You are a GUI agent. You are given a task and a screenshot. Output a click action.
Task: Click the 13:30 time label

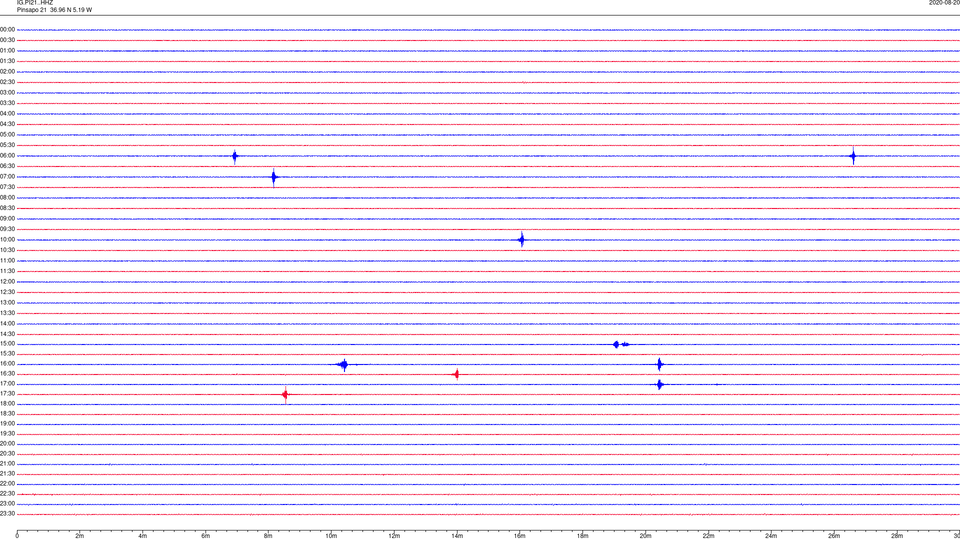tap(7, 313)
